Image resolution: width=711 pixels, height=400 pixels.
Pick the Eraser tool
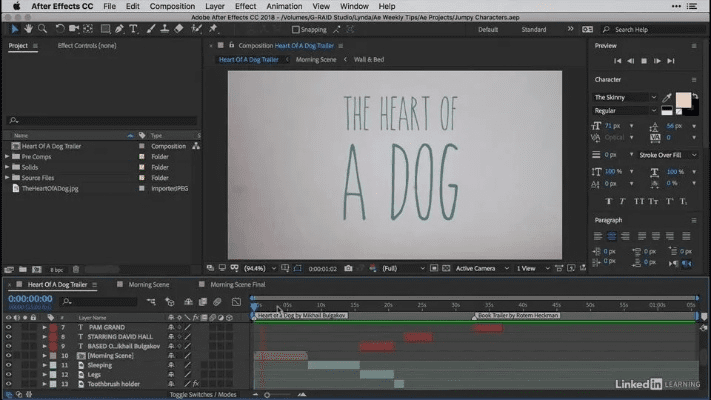[x=178, y=29]
